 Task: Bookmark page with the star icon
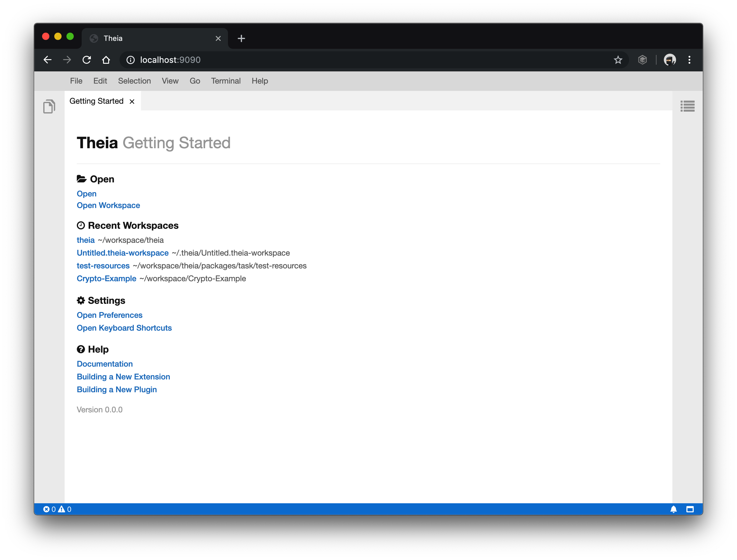coord(618,60)
